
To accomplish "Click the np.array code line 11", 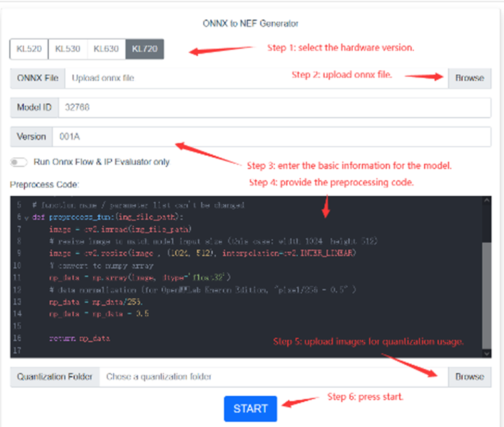I will click(140, 277).
